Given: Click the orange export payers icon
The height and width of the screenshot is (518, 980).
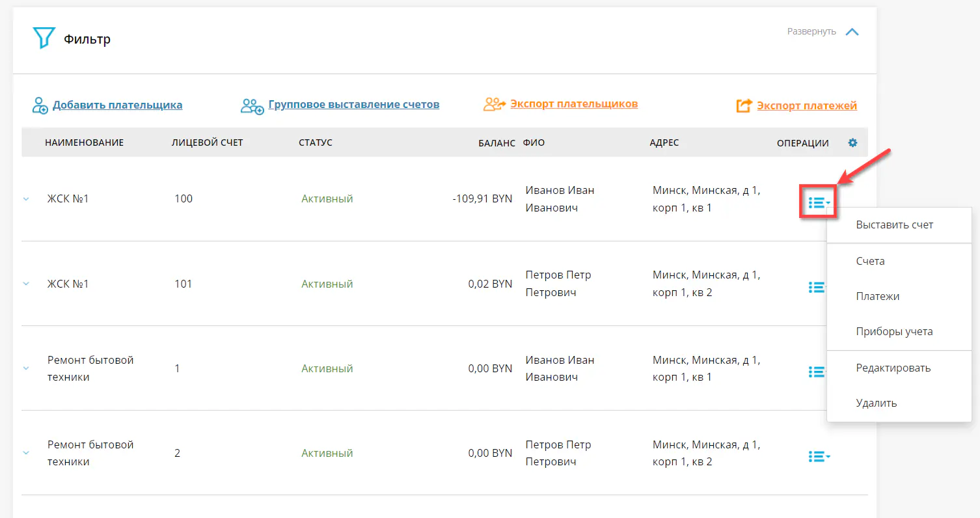Looking at the screenshot, I should (495, 104).
